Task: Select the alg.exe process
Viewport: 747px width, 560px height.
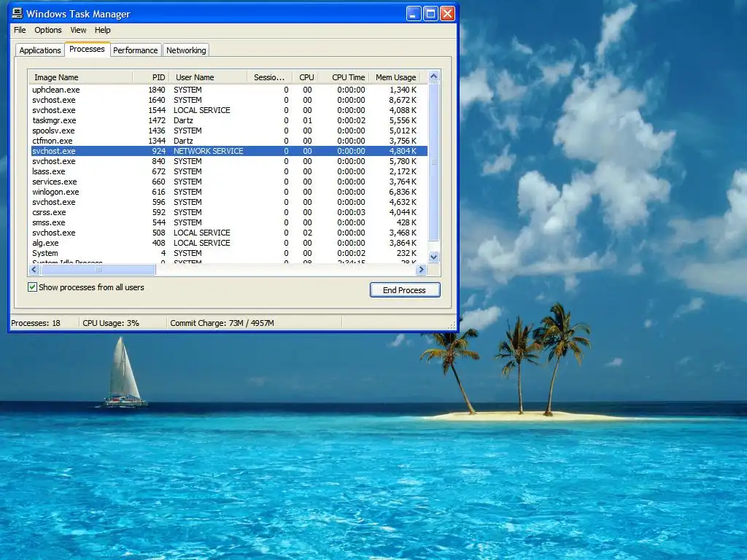Action: click(x=228, y=244)
